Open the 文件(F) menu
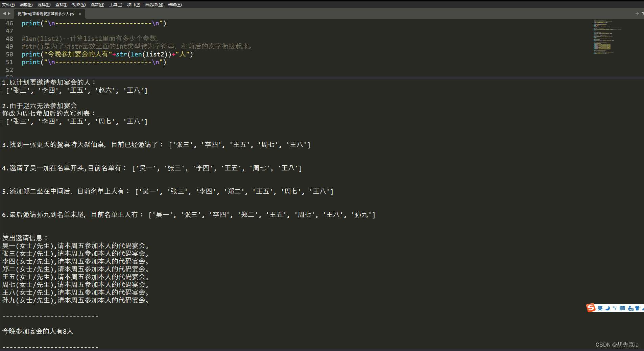This screenshot has height=351, width=644. (8, 4)
